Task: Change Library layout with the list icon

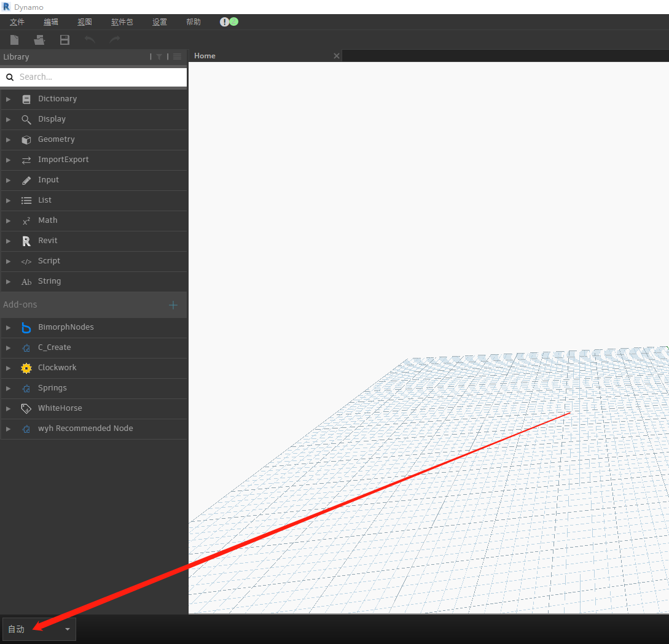Action: point(177,56)
